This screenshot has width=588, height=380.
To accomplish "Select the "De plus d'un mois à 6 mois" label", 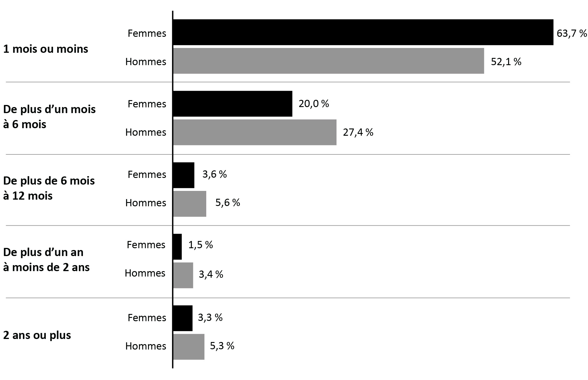I will (49, 117).
